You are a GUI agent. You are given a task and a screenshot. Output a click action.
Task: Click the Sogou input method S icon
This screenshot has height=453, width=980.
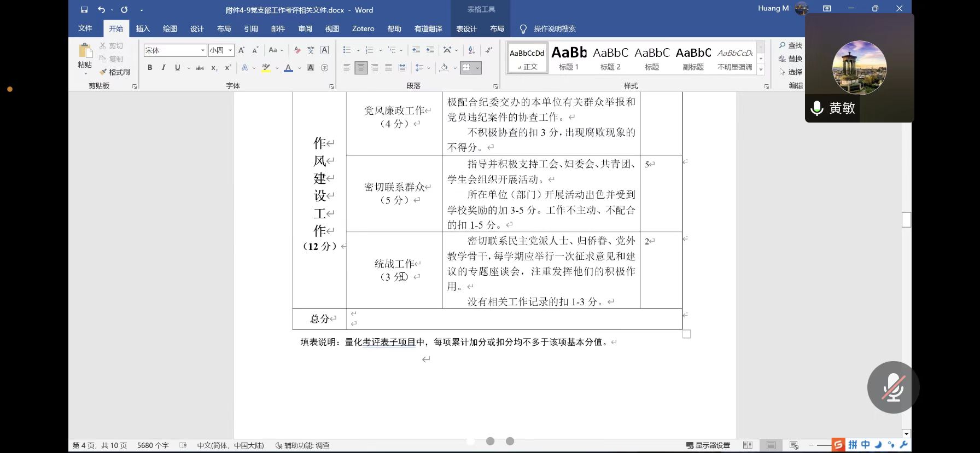click(x=838, y=445)
